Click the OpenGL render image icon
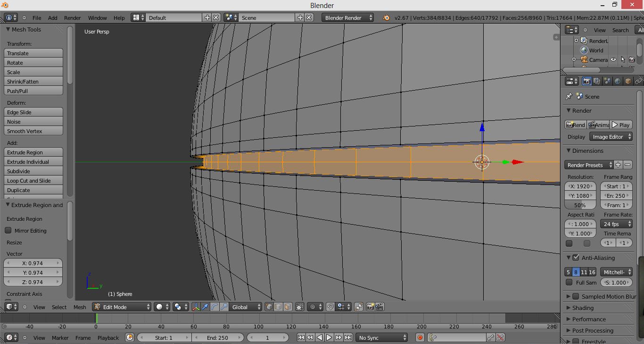 tap(370, 307)
